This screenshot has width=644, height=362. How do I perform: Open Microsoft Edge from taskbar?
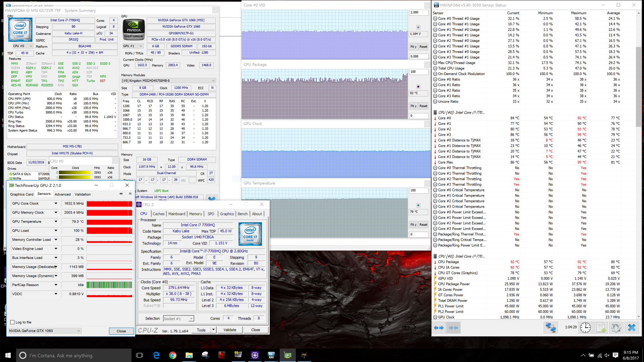156,355
